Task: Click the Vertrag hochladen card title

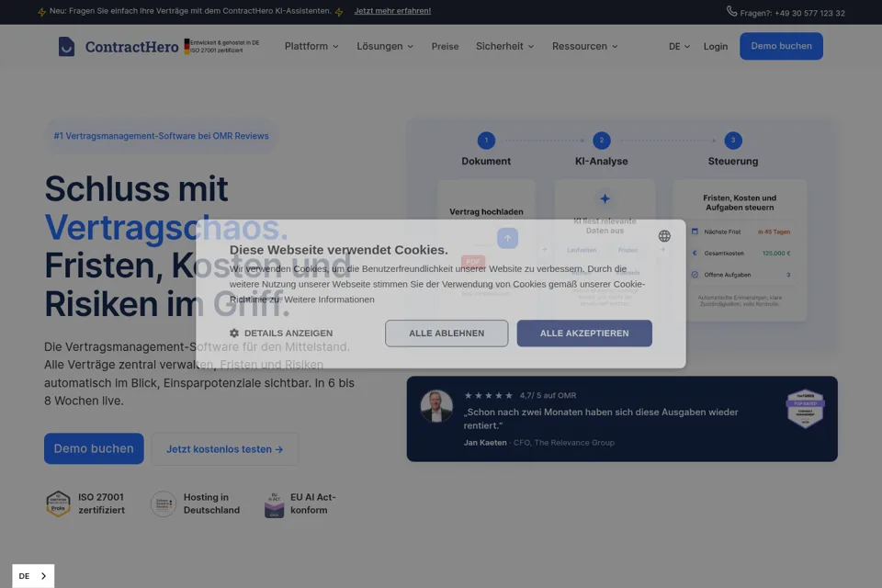Action: coord(486,211)
